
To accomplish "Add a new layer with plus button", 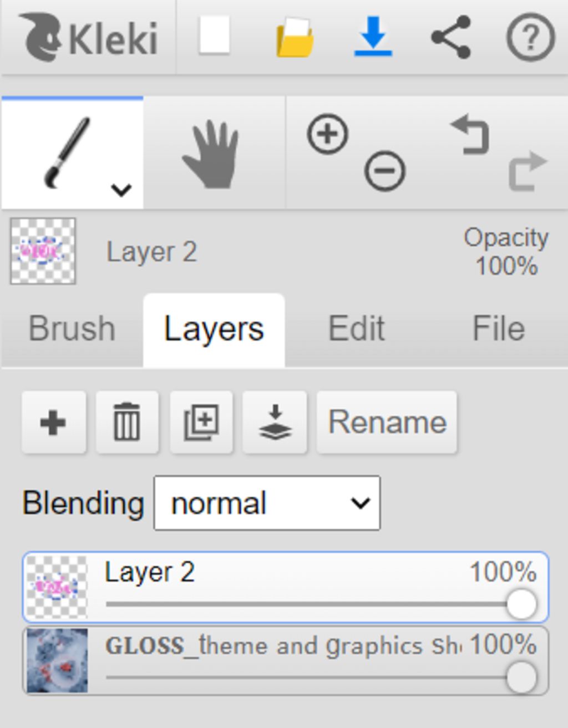I will [54, 422].
